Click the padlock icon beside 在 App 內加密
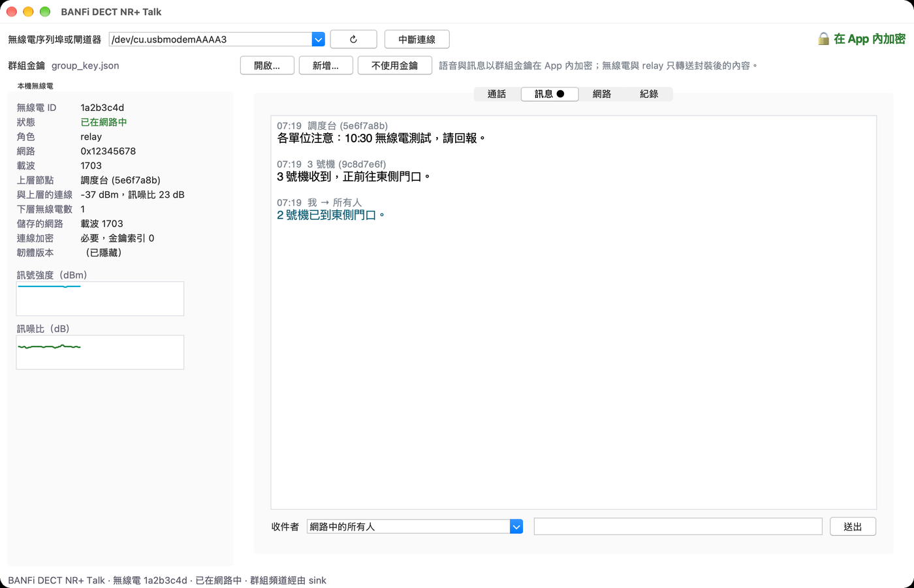914x588 pixels. [824, 39]
